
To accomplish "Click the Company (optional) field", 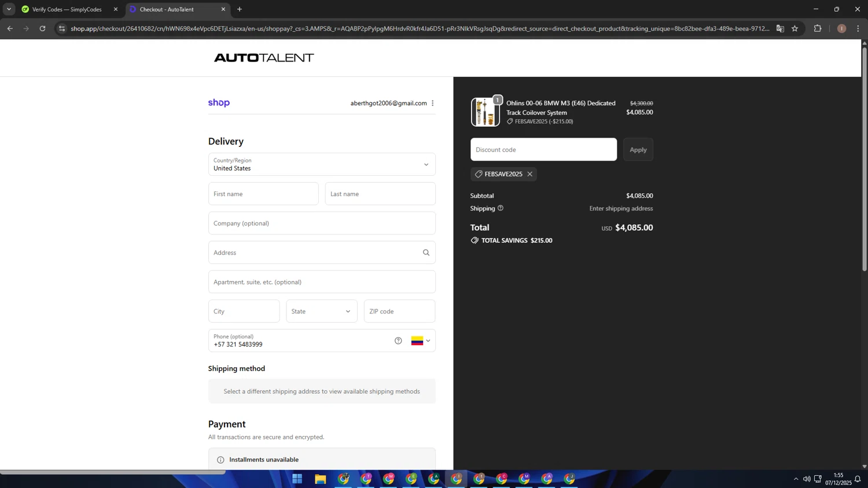I will 322,223.
